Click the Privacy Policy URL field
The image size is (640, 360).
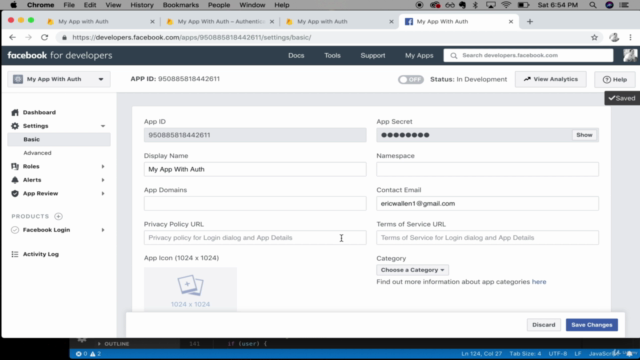click(255, 238)
